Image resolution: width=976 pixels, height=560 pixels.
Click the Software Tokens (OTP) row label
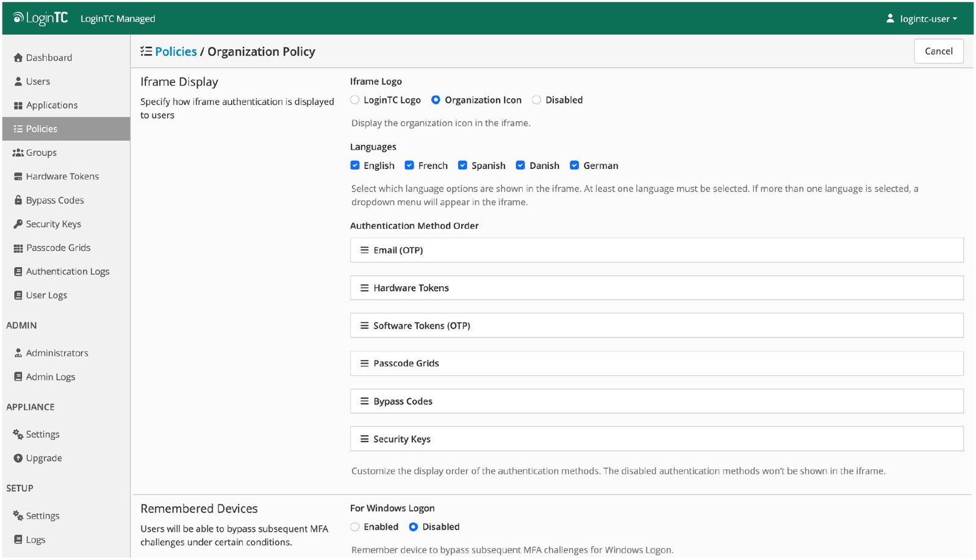pyautogui.click(x=422, y=326)
